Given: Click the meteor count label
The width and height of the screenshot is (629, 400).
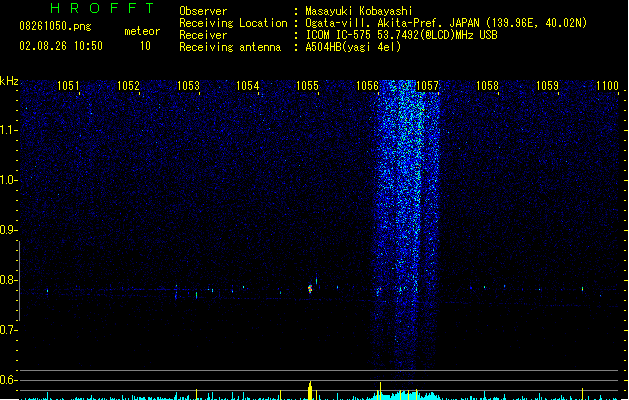Looking at the screenshot, I should 142,31.
